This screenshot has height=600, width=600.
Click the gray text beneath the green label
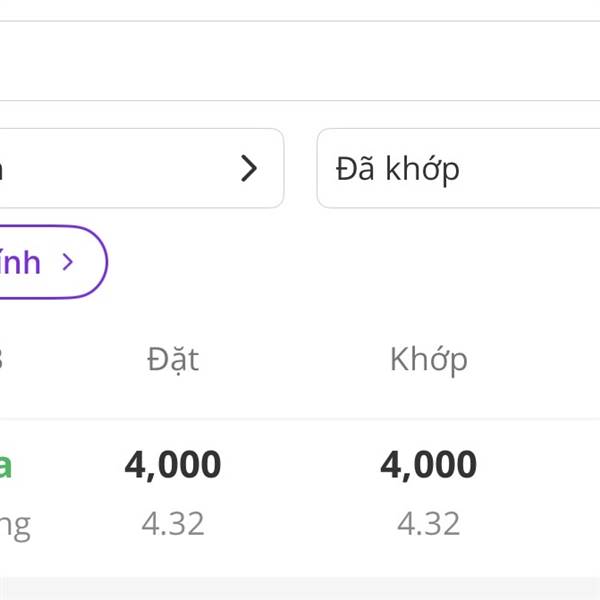tap(14, 524)
